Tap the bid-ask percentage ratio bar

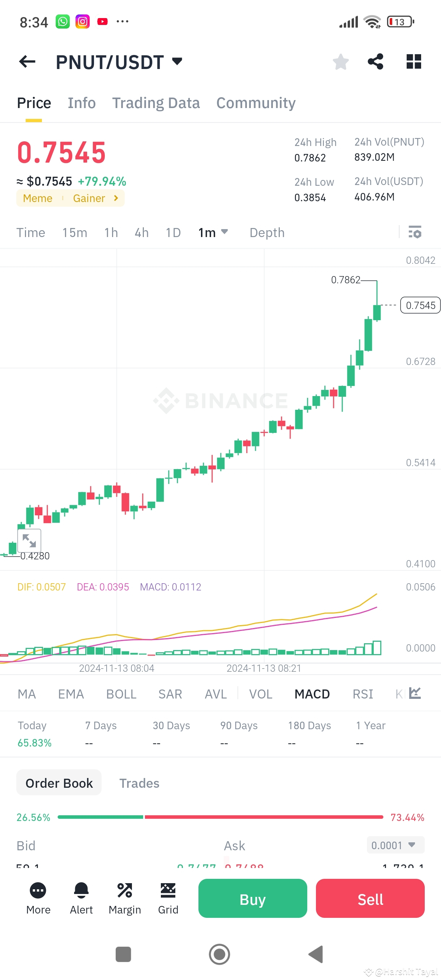point(220,817)
